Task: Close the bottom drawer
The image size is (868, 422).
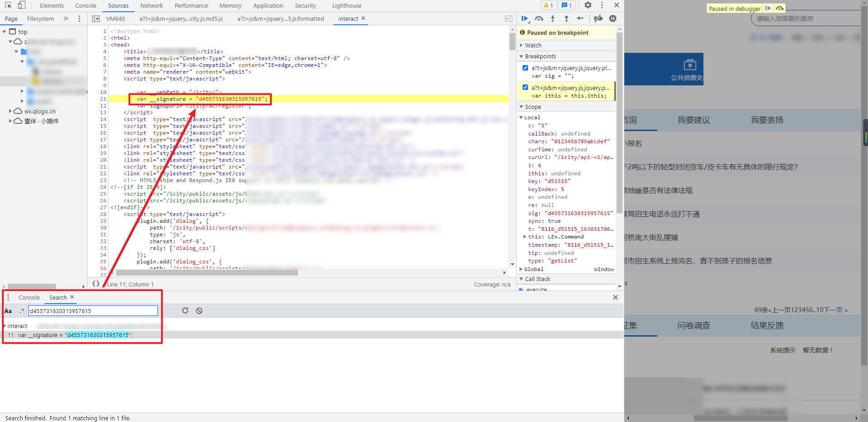Action: (x=615, y=297)
